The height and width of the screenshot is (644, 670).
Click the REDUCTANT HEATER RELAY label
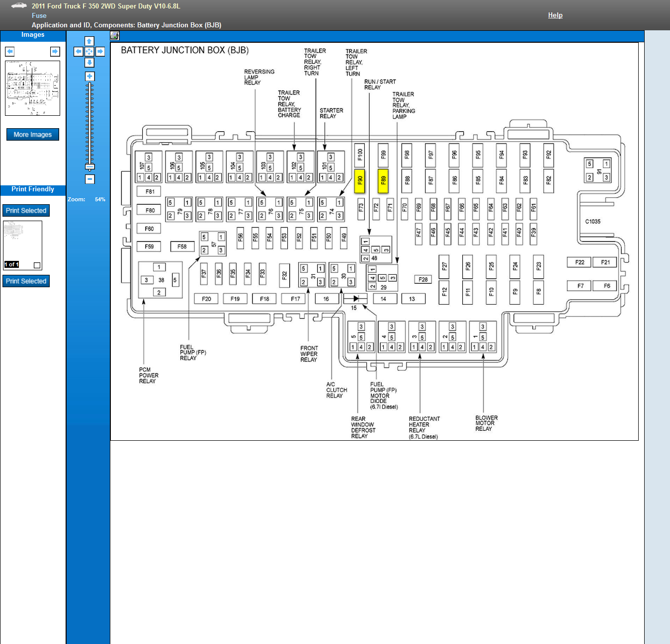424,428
